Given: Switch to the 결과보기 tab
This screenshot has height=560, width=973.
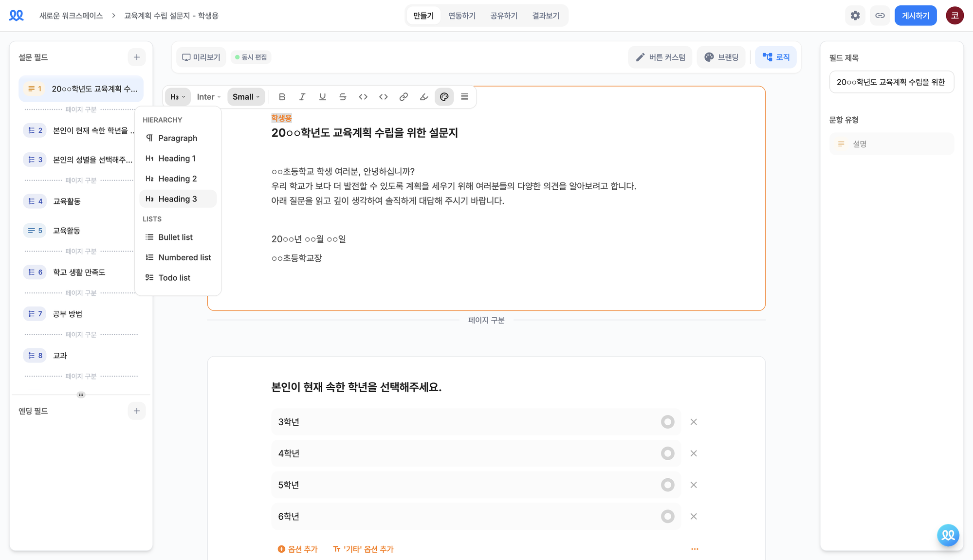Looking at the screenshot, I should (x=546, y=16).
